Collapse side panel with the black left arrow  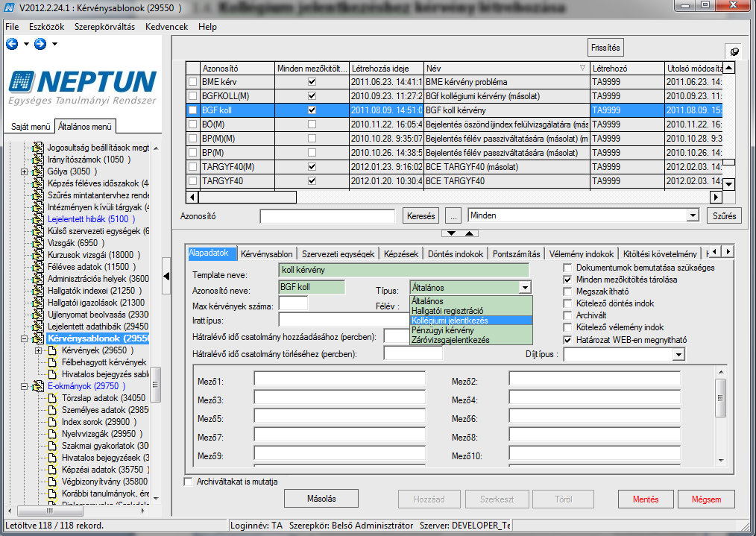(x=166, y=276)
